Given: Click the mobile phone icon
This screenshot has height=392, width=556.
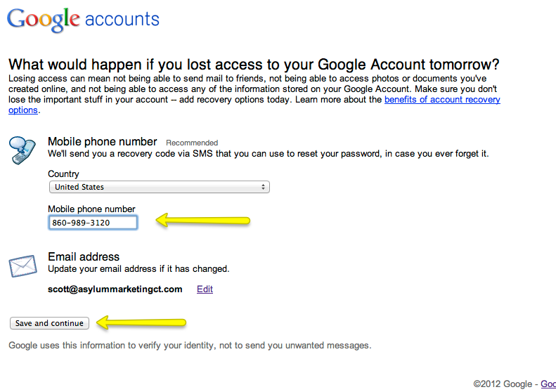Looking at the screenshot, I should click(x=21, y=150).
